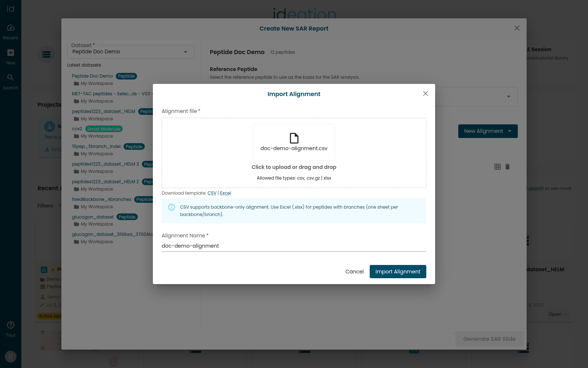
Task: Click the uploaded file document icon
Action: 294,138
